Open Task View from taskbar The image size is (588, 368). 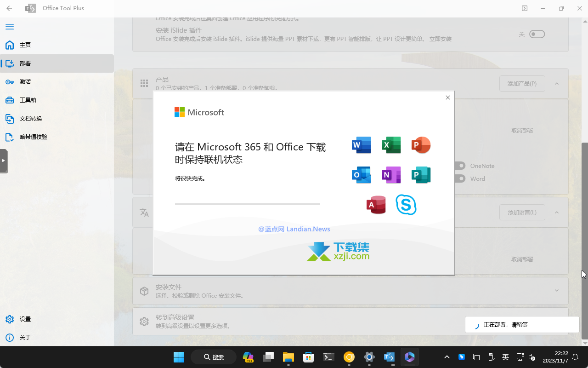[x=268, y=357]
